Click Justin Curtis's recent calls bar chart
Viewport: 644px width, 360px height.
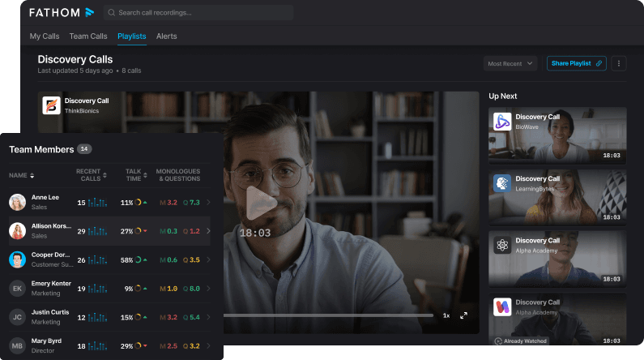coord(97,317)
